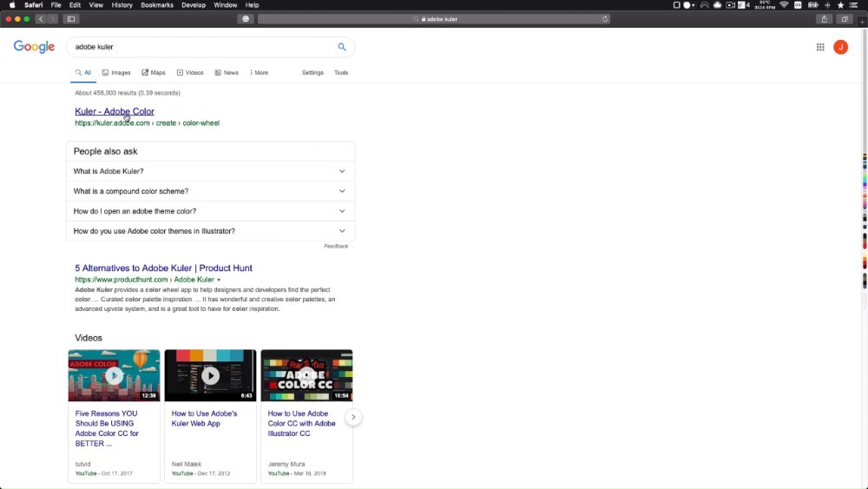Add a new tab with the plus button

click(x=862, y=22)
